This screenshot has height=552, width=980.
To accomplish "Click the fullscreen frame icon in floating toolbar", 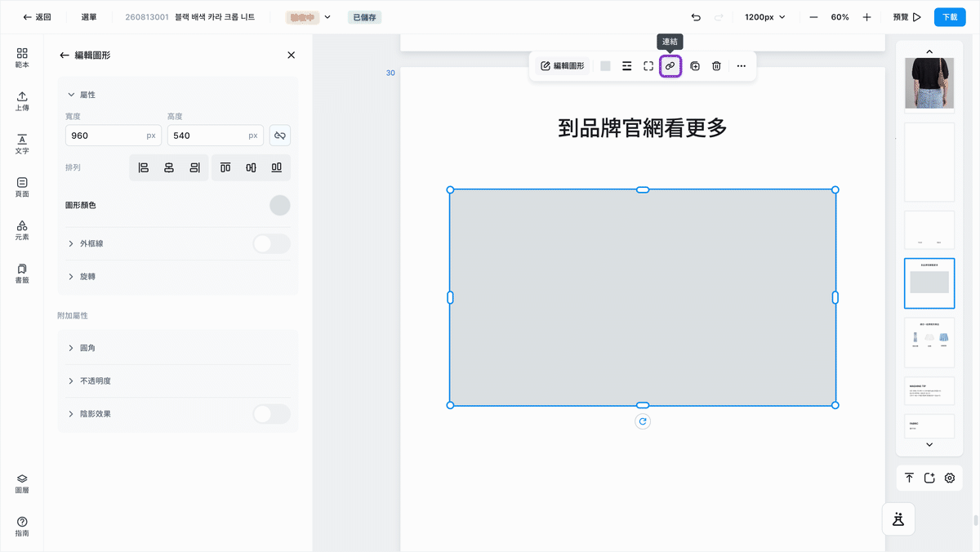I will pos(648,66).
